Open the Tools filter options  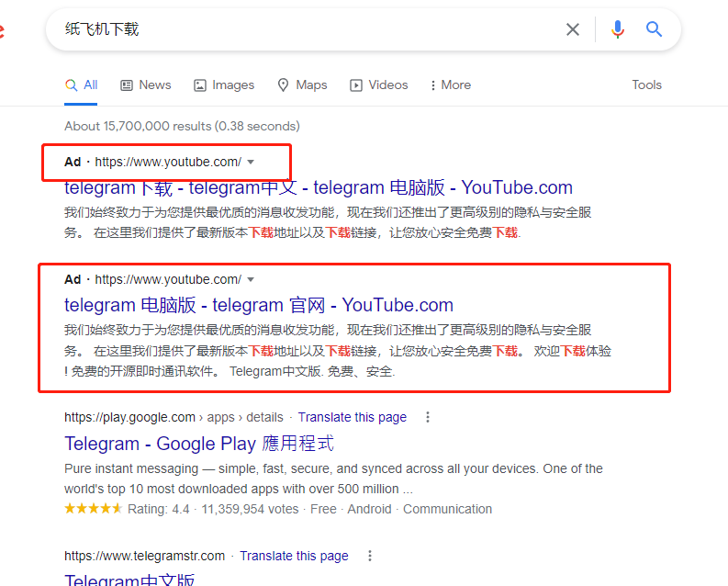[x=646, y=85]
